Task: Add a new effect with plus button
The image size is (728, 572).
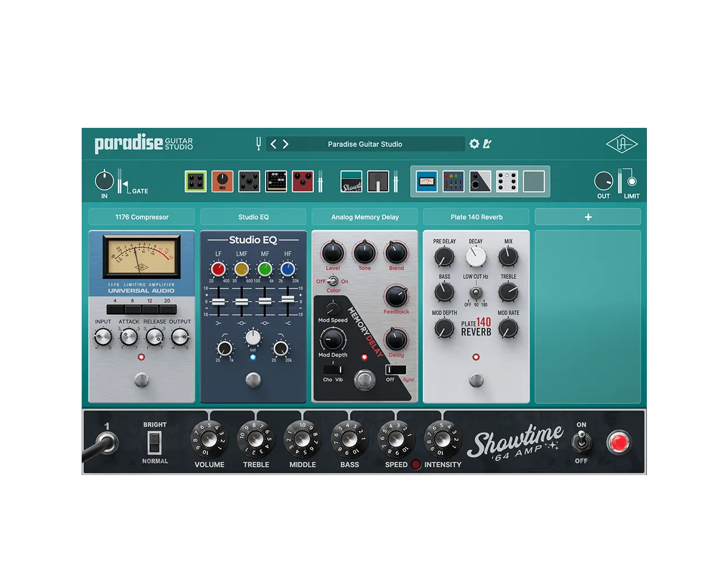Action: (588, 217)
